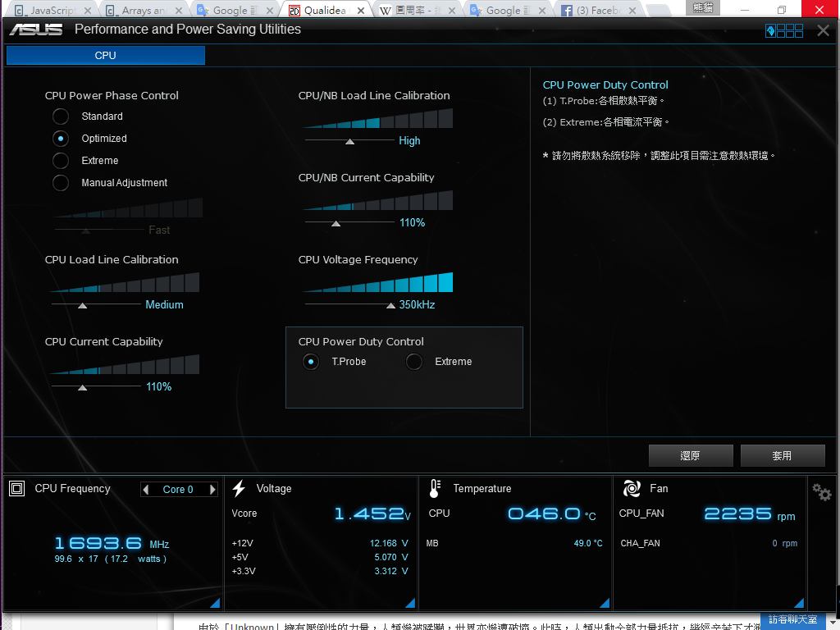Click the CPU Power Duty Control help heading
The height and width of the screenshot is (630, 840).
pos(605,84)
